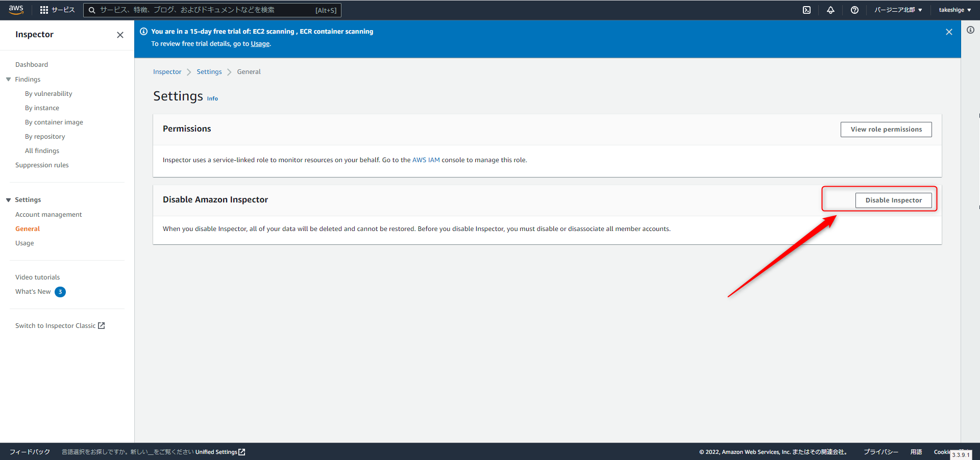Screen dimensions: 980x460
Task: Open the region dropdown in the header
Action: [898, 10]
